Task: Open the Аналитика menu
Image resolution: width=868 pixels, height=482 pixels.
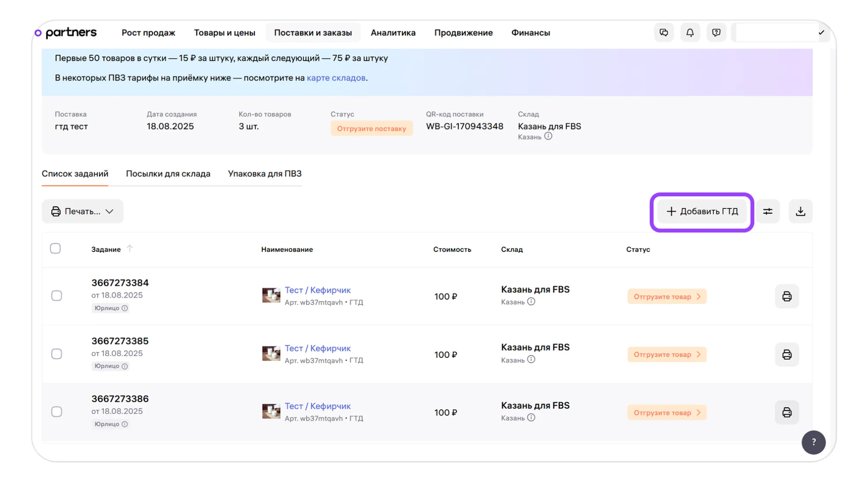Action: [393, 33]
